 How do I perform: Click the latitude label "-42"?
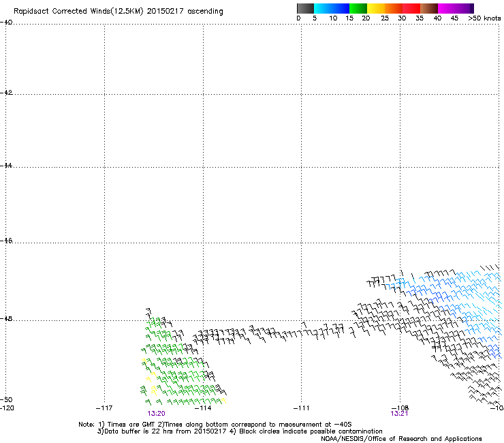pos(6,93)
